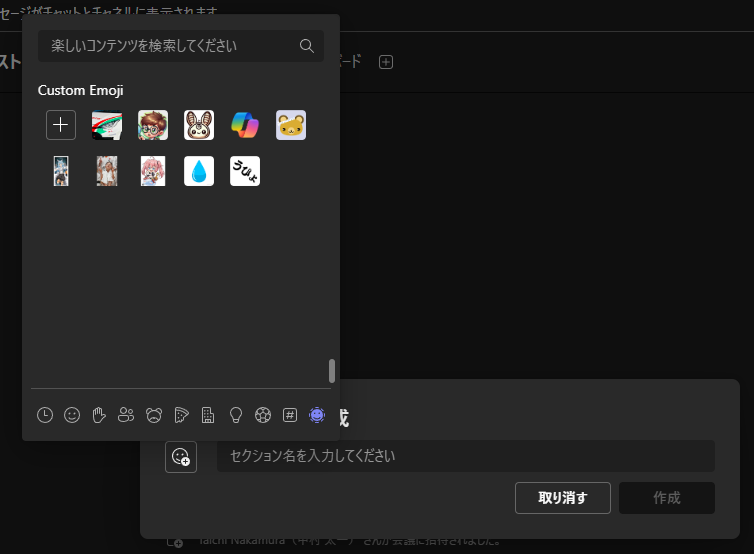
Task: Open the hand gestures emoji category
Action: (99, 415)
